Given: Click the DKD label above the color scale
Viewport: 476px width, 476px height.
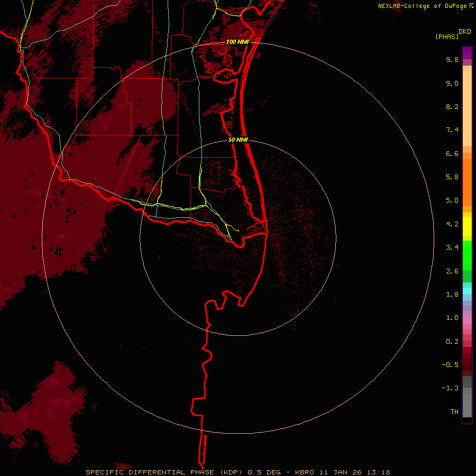Looking at the screenshot, I should coord(465,32).
